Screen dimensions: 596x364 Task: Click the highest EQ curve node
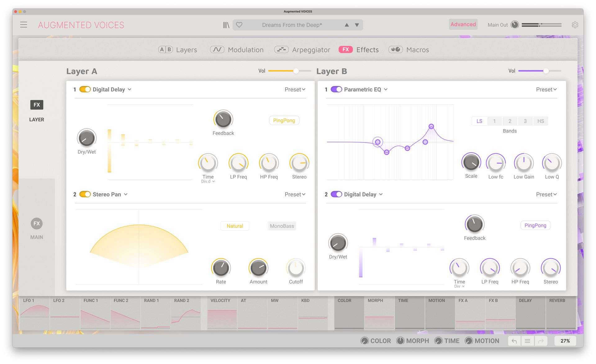(x=431, y=127)
